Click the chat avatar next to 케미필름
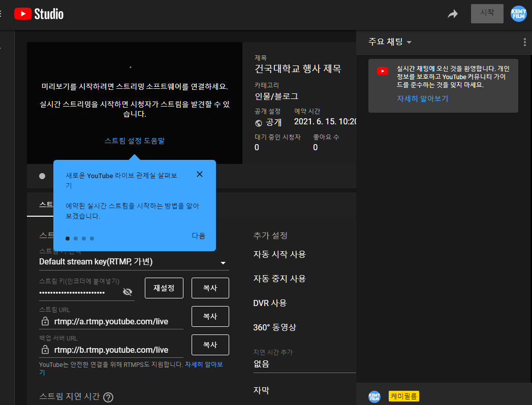This screenshot has width=532, height=405. (374, 396)
